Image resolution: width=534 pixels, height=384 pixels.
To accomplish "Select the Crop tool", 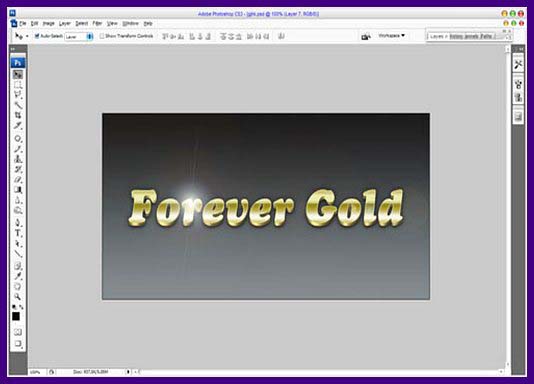I will click(x=18, y=115).
